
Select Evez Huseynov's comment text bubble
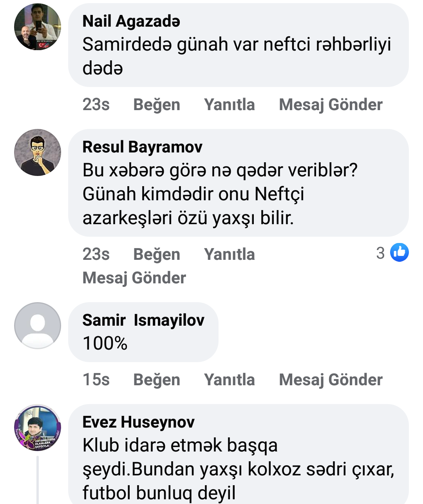click(238, 468)
